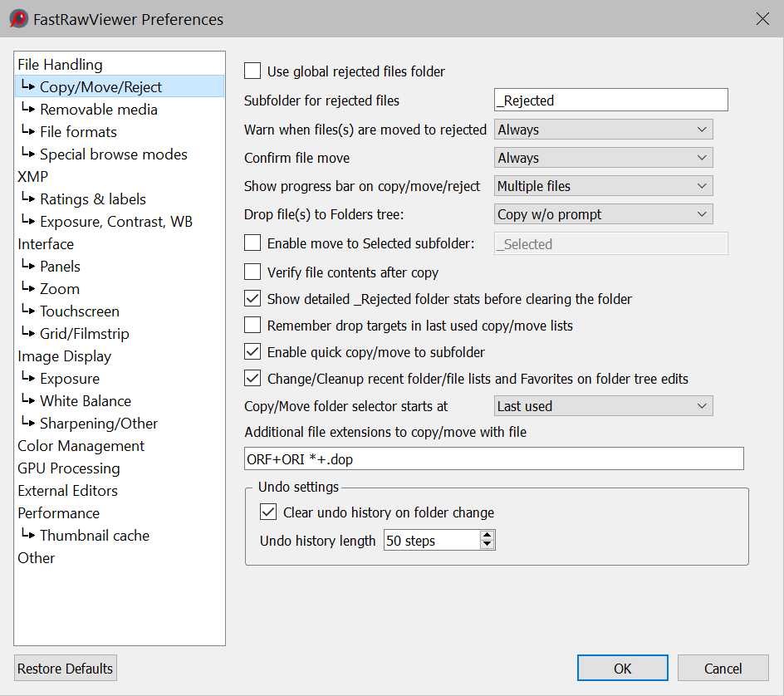The image size is (784, 696).
Task: Open White Balance display settings
Action: 85,401
